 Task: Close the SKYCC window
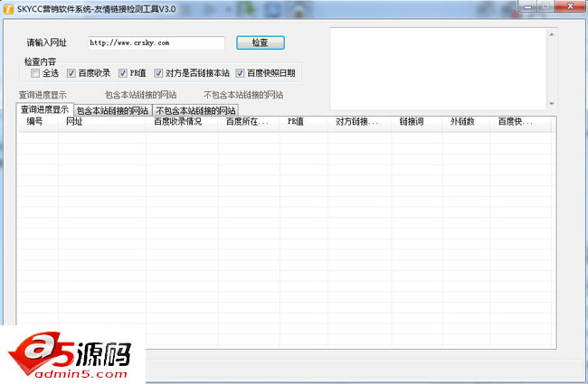570,6
